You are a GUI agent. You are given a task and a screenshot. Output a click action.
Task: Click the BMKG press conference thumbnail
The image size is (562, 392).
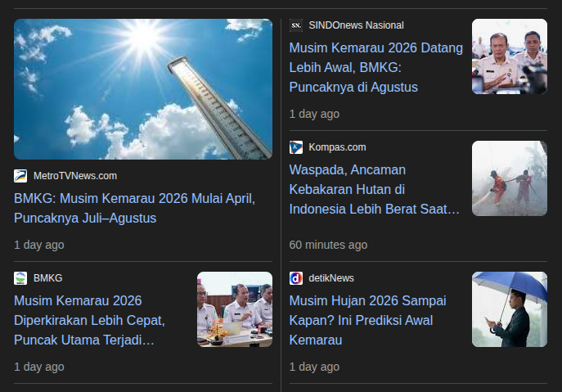235,309
